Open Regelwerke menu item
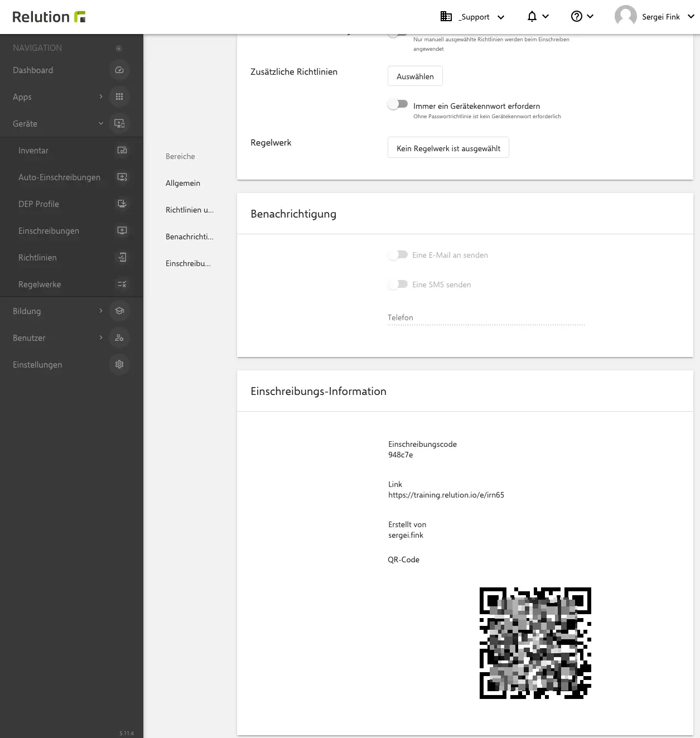The width and height of the screenshot is (700, 738). [40, 284]
